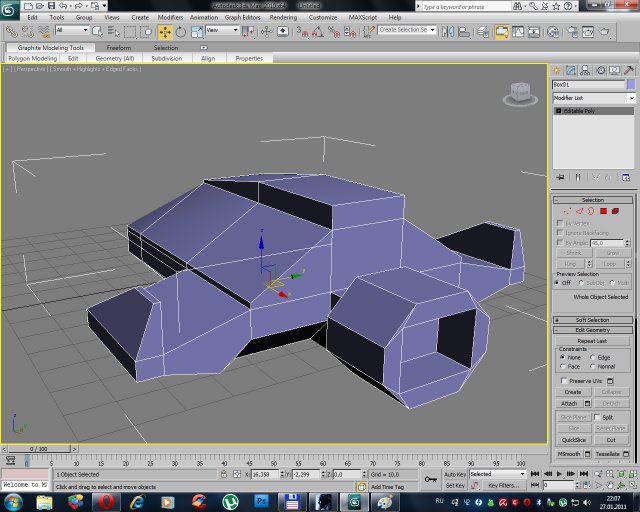Viewport: 640px width, 512px height.
Task: Switch to the Freeform ribbon tab
Action: coord(119,47)
